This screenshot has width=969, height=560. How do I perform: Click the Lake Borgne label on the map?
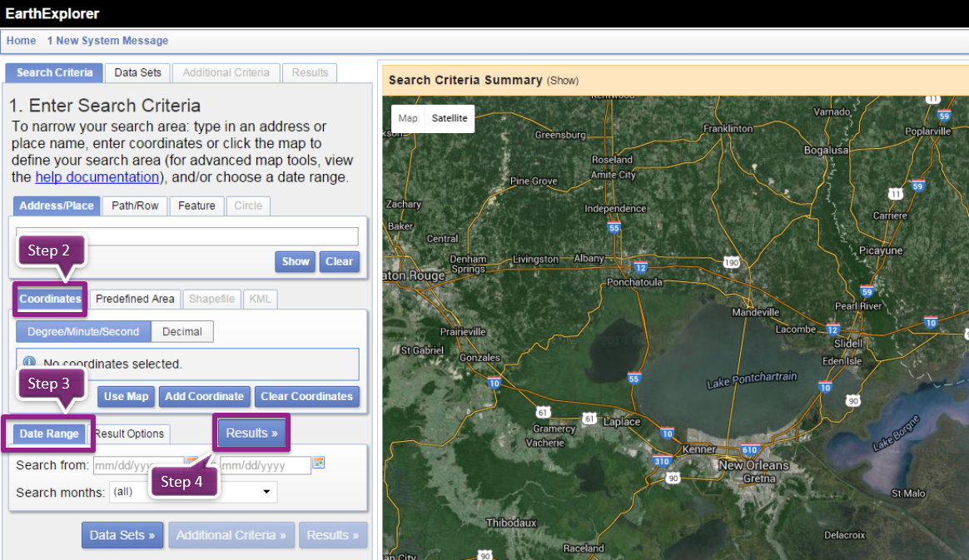point(896,433)
